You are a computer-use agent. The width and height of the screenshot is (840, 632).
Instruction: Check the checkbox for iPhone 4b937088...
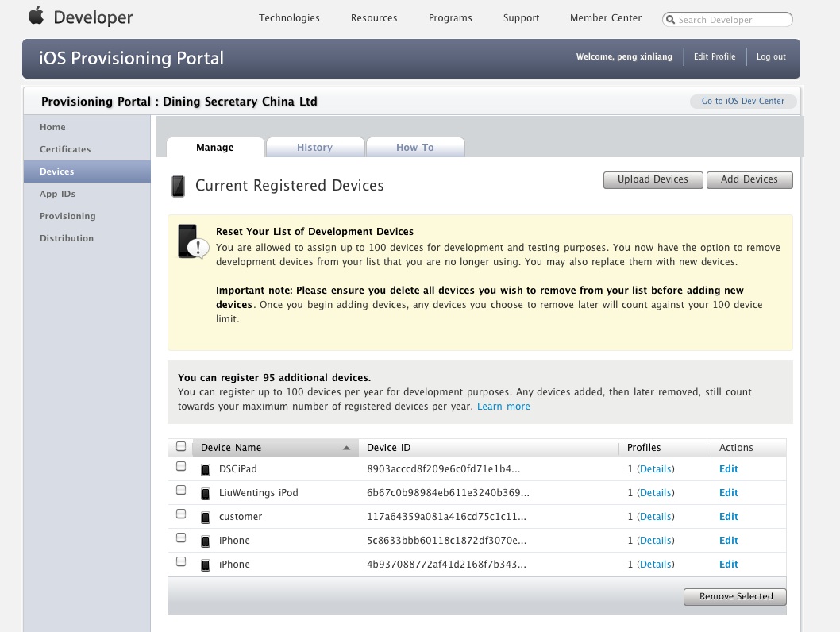(x=181, y=561)
